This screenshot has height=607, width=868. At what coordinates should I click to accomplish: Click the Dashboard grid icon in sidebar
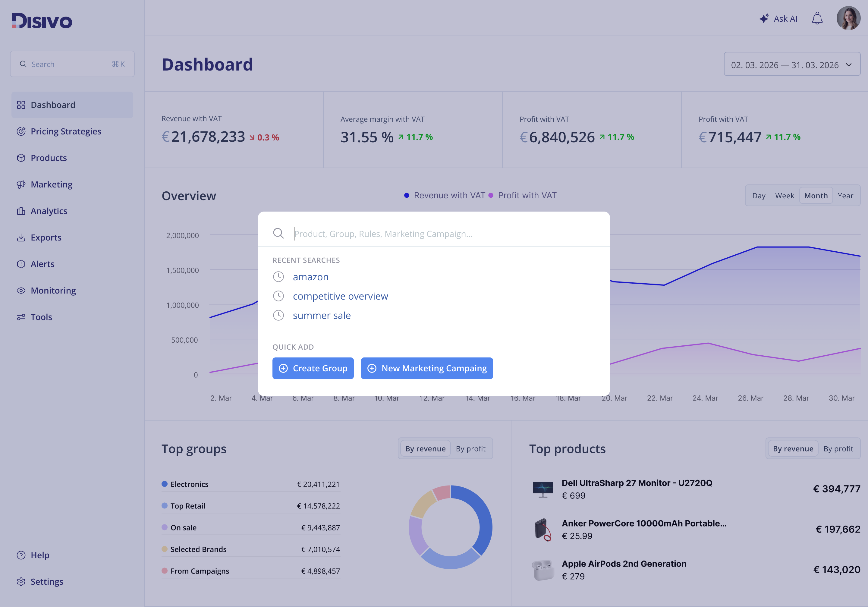coord(21,105)
